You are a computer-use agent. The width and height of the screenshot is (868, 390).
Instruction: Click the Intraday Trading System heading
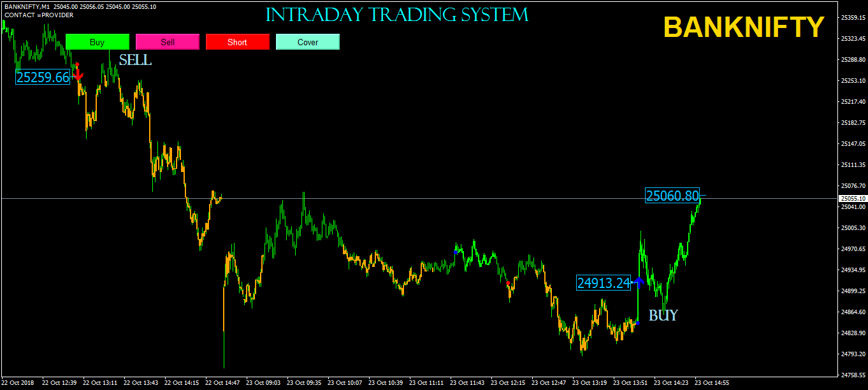397,15
